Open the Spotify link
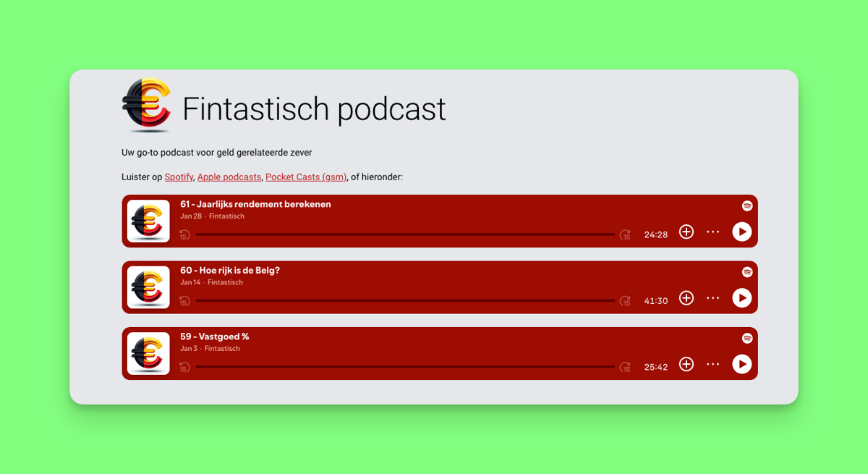The height and width of the screenshot is (474, 868). (x=179, y=177)
